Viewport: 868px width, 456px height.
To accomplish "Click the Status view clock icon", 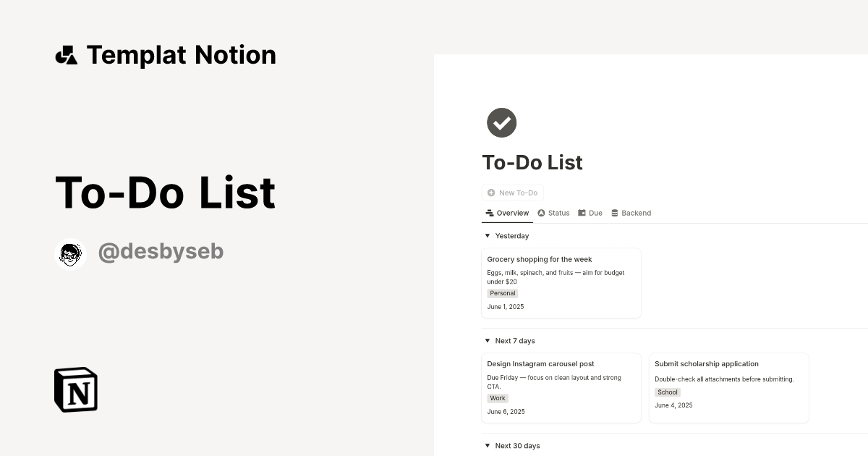I will 540,213.
